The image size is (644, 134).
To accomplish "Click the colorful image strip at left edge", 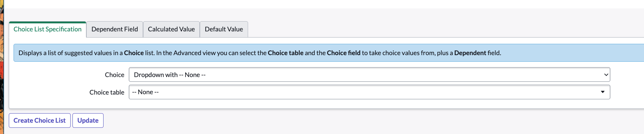I will [x=1, y=67].
